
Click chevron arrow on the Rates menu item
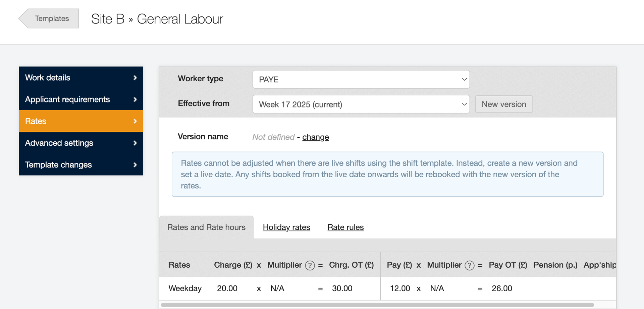(135, 121)
